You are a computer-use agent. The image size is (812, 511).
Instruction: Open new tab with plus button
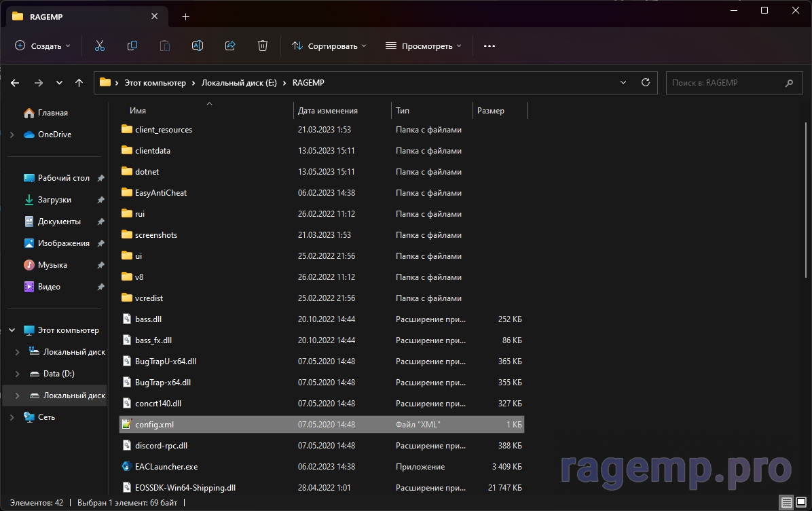click(185, 16)
